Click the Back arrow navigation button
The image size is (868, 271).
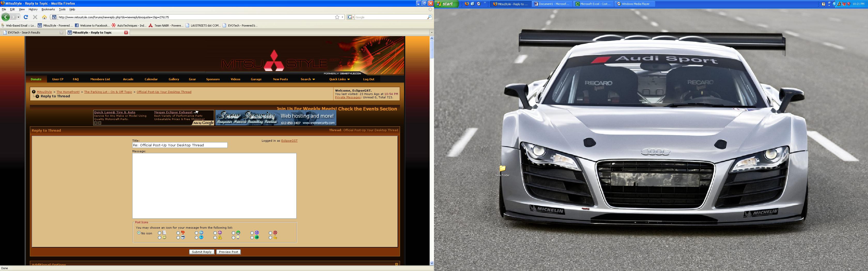(x=6, y=17)
